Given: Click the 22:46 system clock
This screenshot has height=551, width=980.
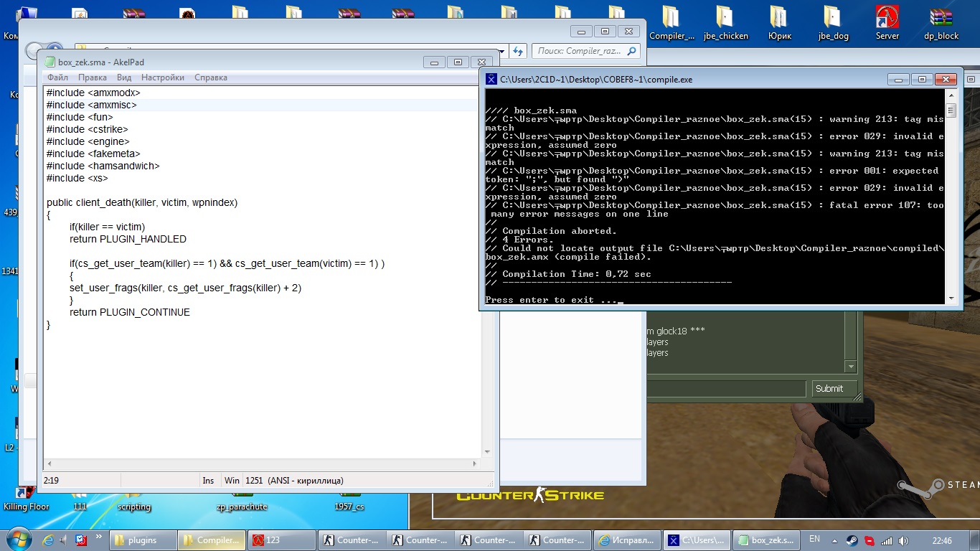Looking at the screenshot, I should (942, 540).
